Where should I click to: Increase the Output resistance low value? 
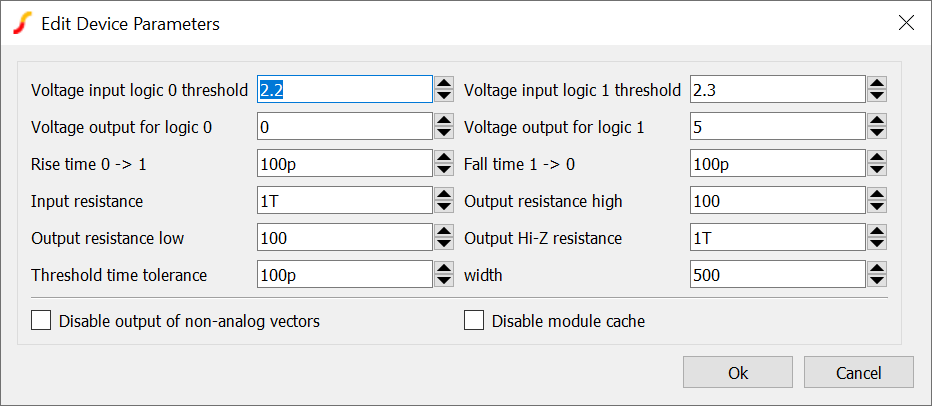(445, 232)
